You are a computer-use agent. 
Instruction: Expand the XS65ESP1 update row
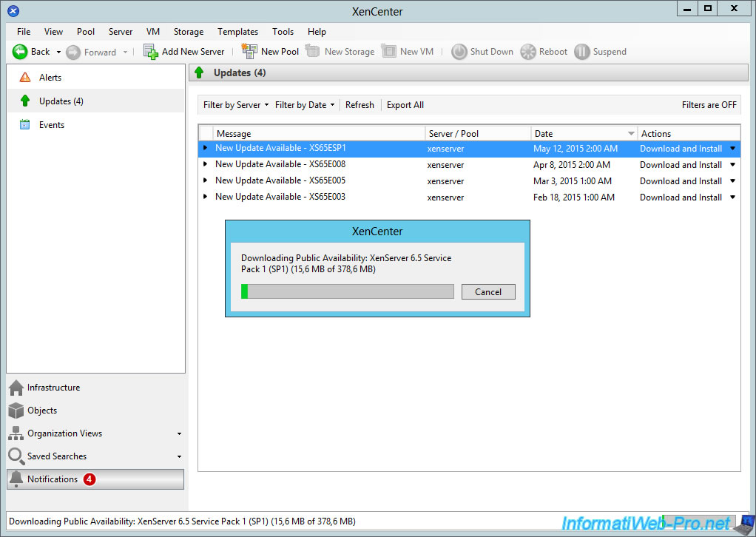coord(206,148)
